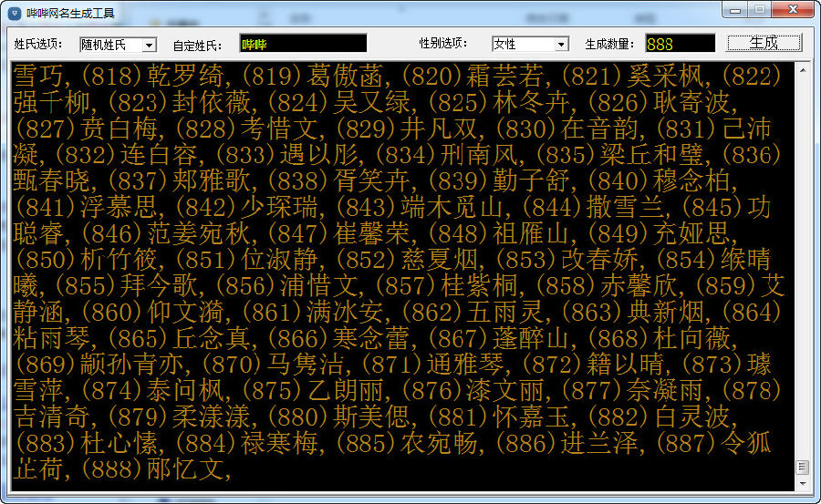The width and height of the screenshot is (821, 504).
Task: Click name entry (820)霜芸若
Action: (474, 76)
